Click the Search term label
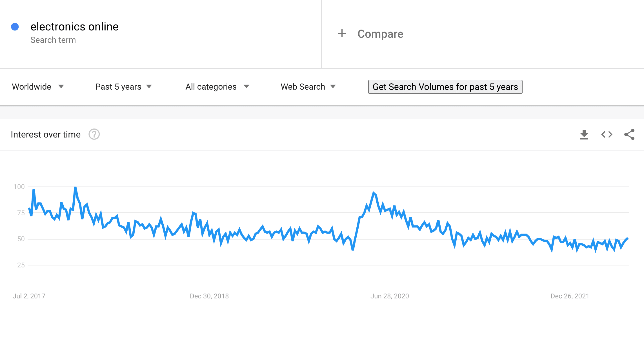 coord(53,40)
